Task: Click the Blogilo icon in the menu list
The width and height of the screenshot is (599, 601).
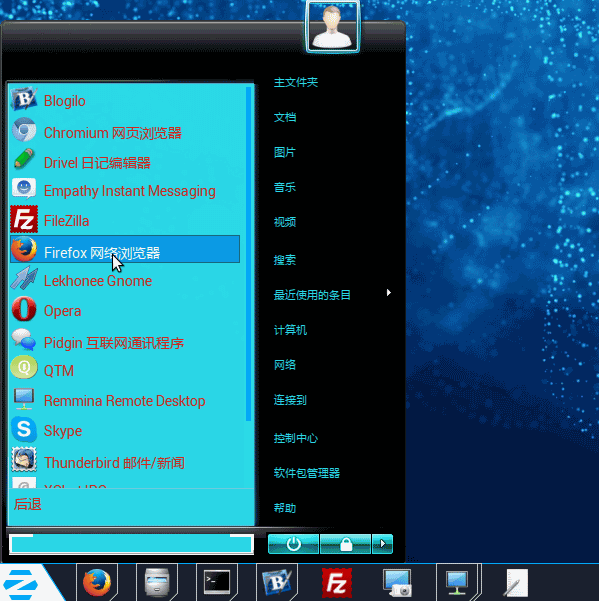Action: pyautogui.click(x=24, y=99)
